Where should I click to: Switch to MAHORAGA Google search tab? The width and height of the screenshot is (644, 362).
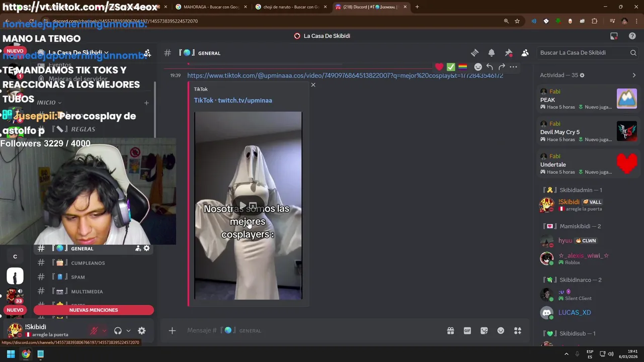(210, 7)
